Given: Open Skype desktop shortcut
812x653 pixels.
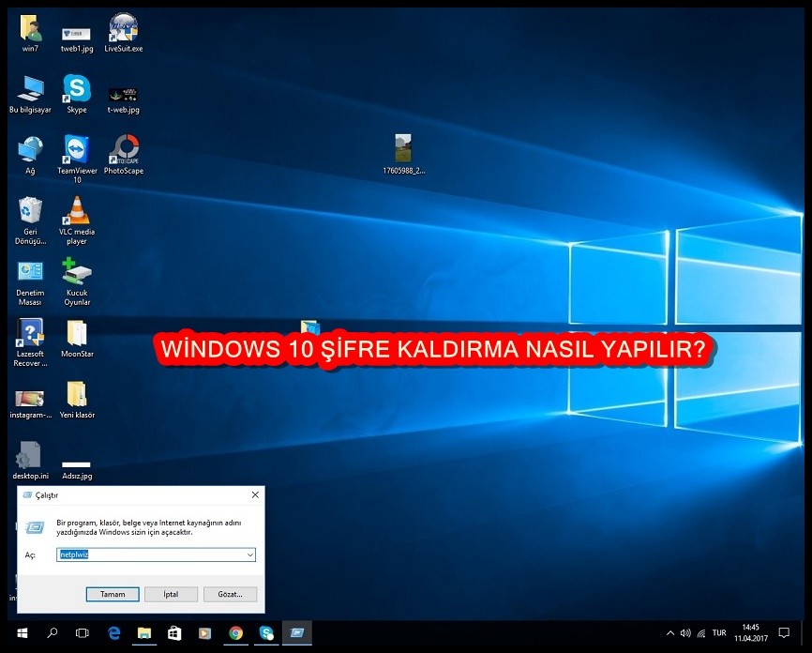Looking at the screenshot, I should pyautogui.click(x=77, y=90).
